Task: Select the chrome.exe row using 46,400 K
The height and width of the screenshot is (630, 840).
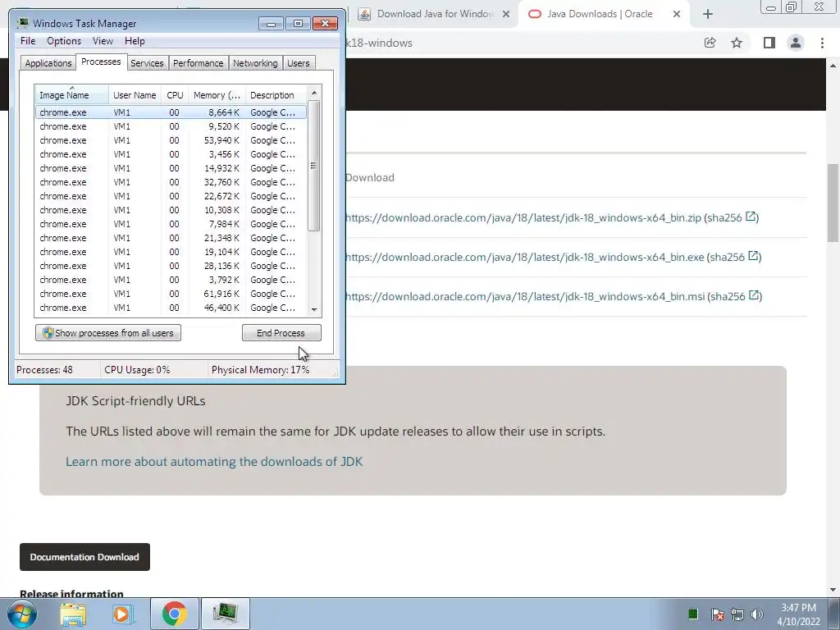Action: (171, 308)
